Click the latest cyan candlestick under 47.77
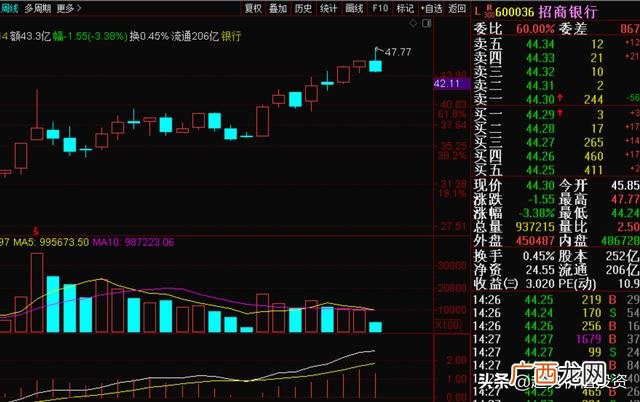 click(376, 66)
